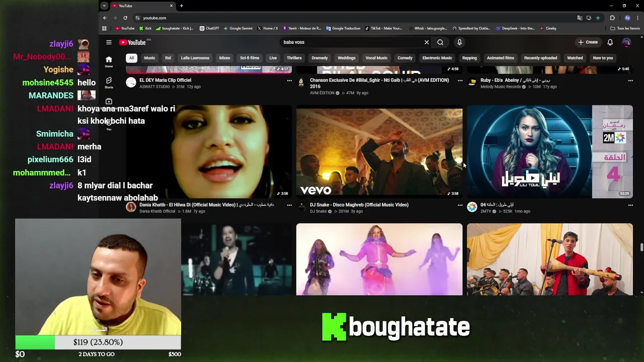Image resolution: width=644 pixels, height=362 pixels.
Task: Select the Dramedy chip
Action: click(x=319, y=58)
